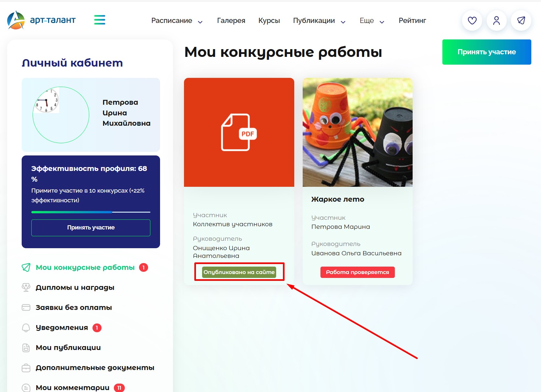Screen dimensions: 541x392
Task: Expand the Расписание dropdown
Action: (177, 21)
